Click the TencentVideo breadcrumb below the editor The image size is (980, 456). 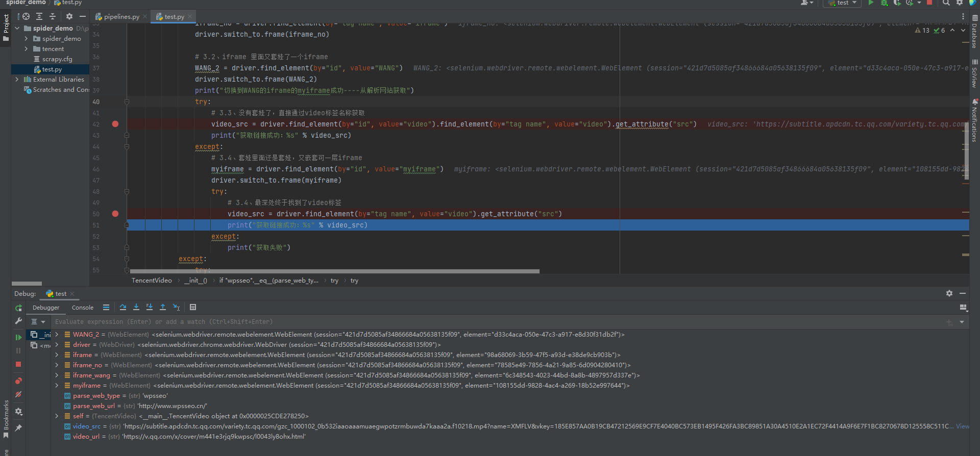[152, 281]
